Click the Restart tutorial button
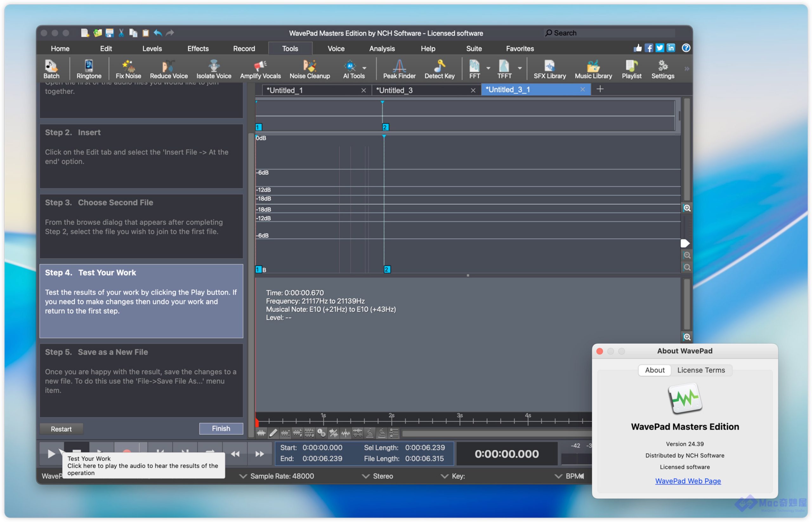This screenshot has width=812, height=522. coord(61,429)
